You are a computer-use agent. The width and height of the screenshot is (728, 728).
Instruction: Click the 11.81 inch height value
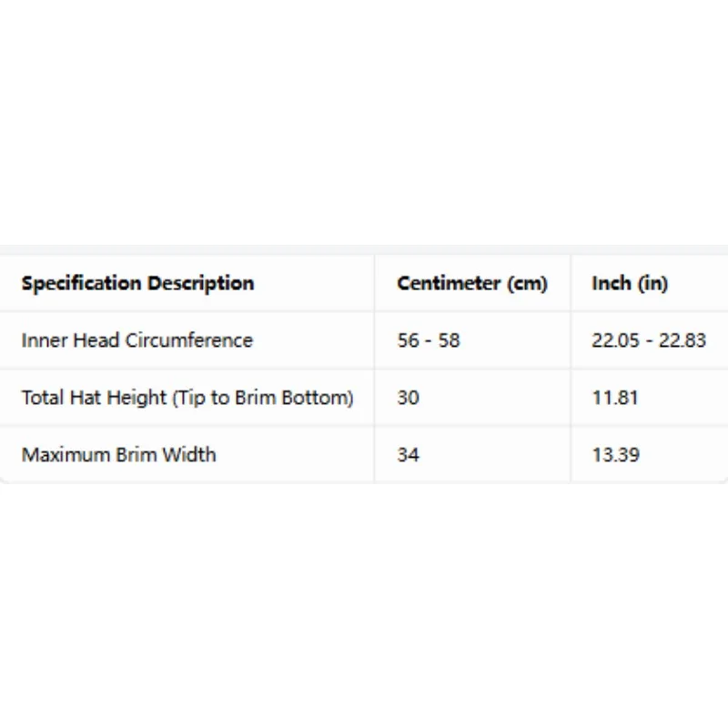pos(615,398)
